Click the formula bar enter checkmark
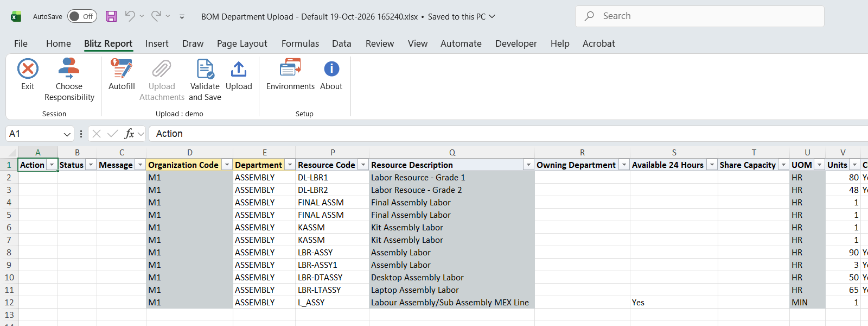The image size is (868, 326). (113, 134)
